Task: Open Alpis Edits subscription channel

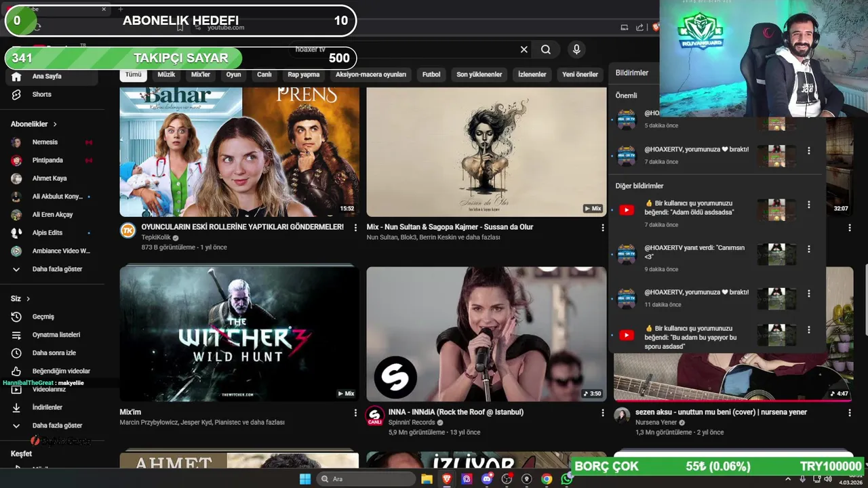Action: [x=49, y=232]
